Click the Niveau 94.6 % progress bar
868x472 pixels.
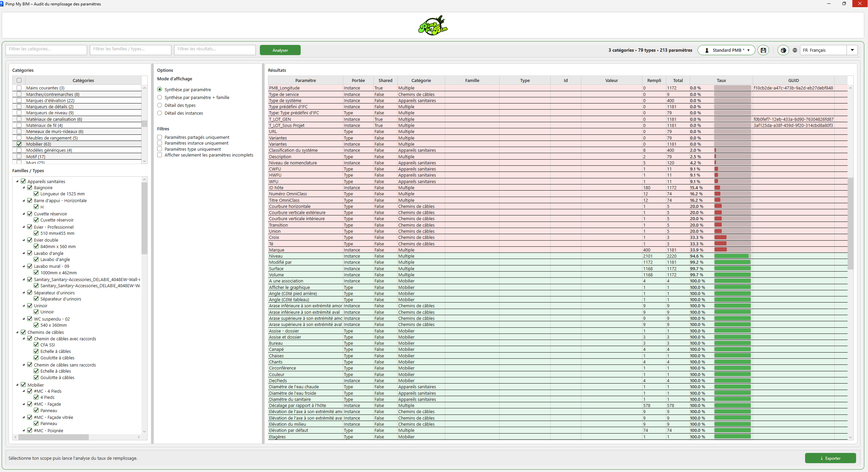tap(732, 256)
